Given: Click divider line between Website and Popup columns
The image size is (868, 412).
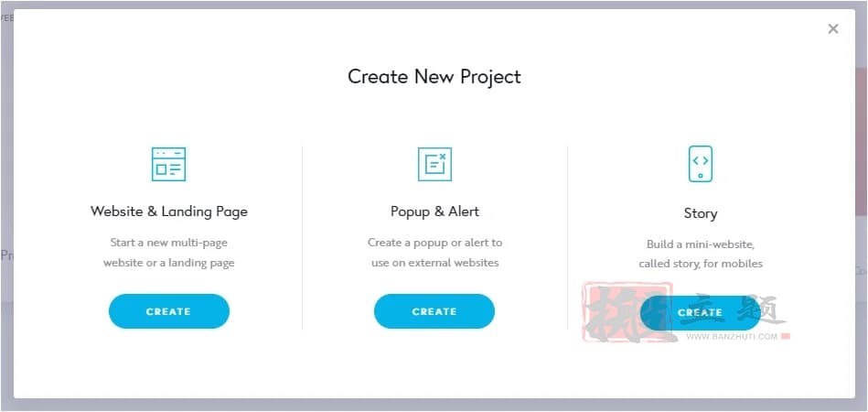Looking at the screenshot, I should (302, 237).
